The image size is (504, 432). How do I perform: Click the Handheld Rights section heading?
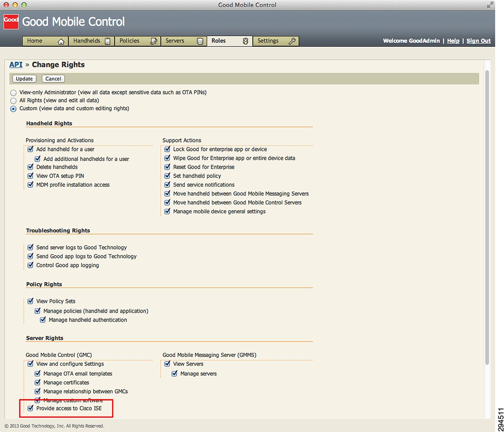coord(49,123)
